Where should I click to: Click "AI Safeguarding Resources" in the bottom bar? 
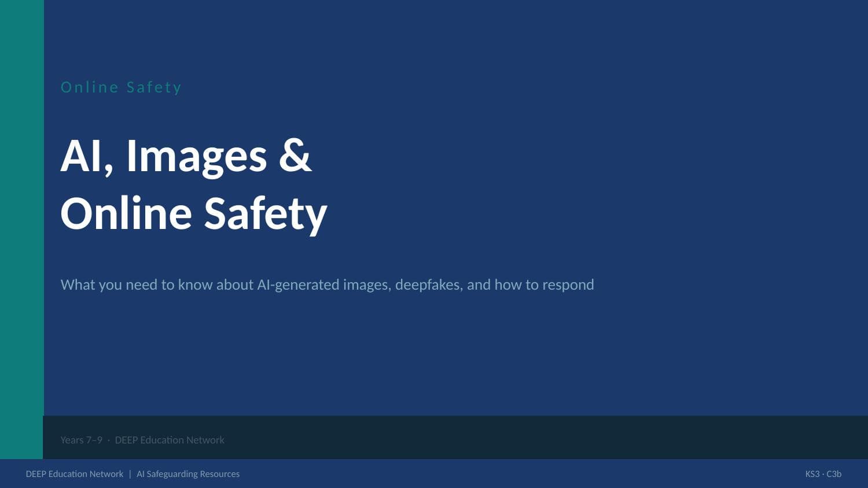(x=188, y=474)
